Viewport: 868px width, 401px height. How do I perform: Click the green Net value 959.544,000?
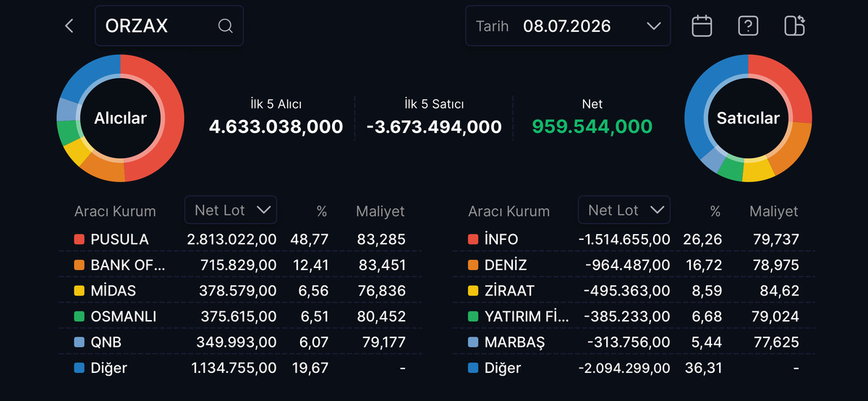coord(592,127)
